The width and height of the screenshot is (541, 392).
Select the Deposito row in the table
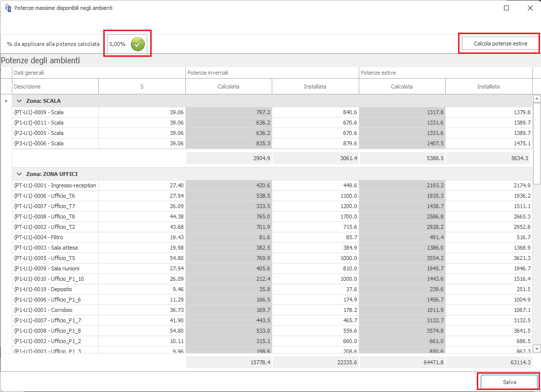[55, 289]
